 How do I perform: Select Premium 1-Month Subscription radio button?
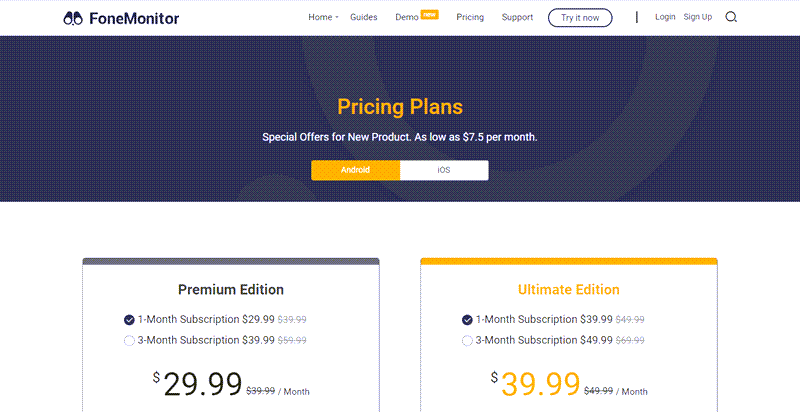click(x=129, y=320)
